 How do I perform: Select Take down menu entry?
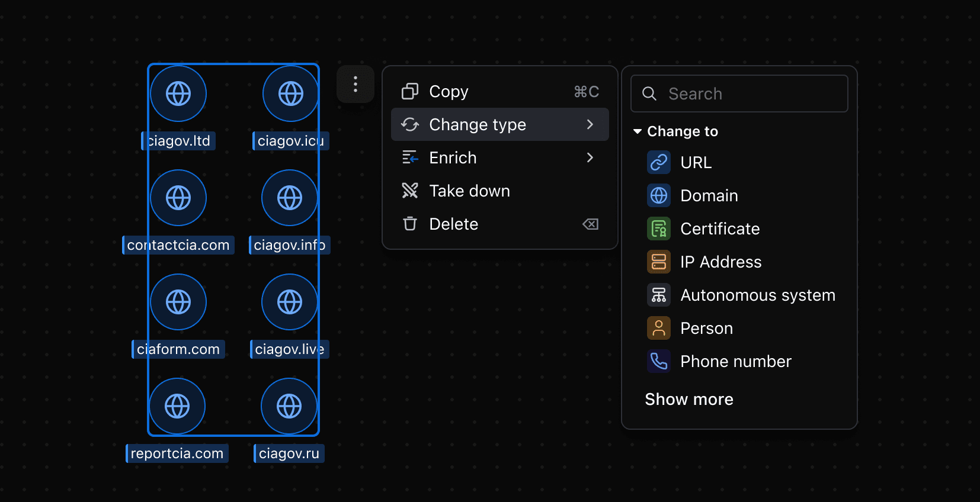click(x=469, y=191)
